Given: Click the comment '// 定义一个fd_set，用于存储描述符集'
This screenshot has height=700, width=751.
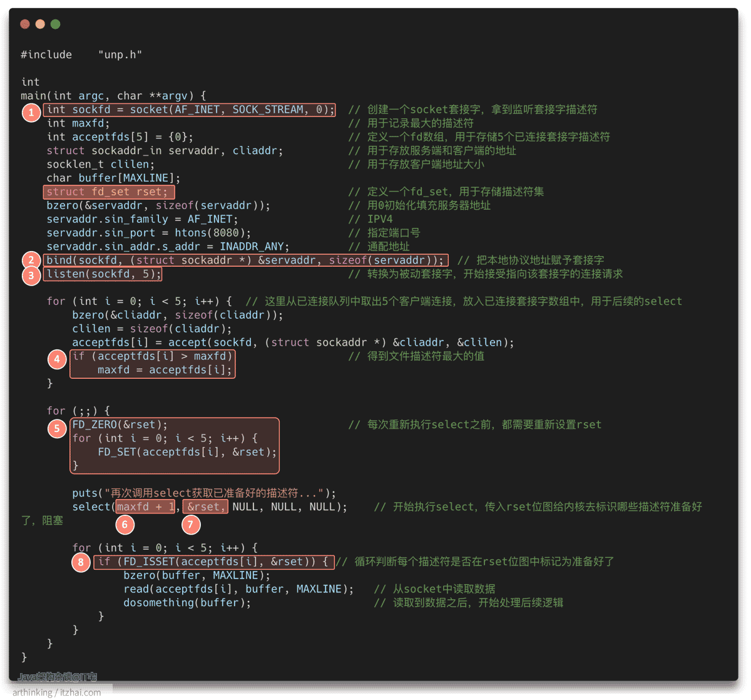Looking at the screenshot, I should (446, 192).
